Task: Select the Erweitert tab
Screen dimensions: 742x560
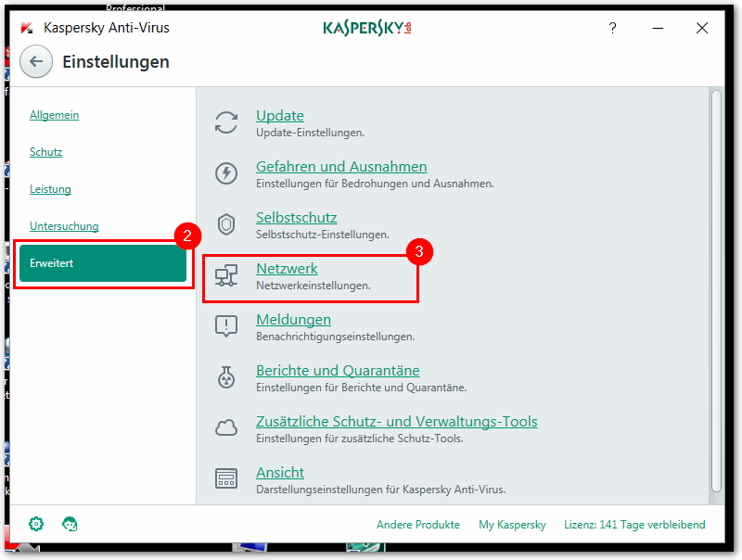Action: click(x=103, y=263)
